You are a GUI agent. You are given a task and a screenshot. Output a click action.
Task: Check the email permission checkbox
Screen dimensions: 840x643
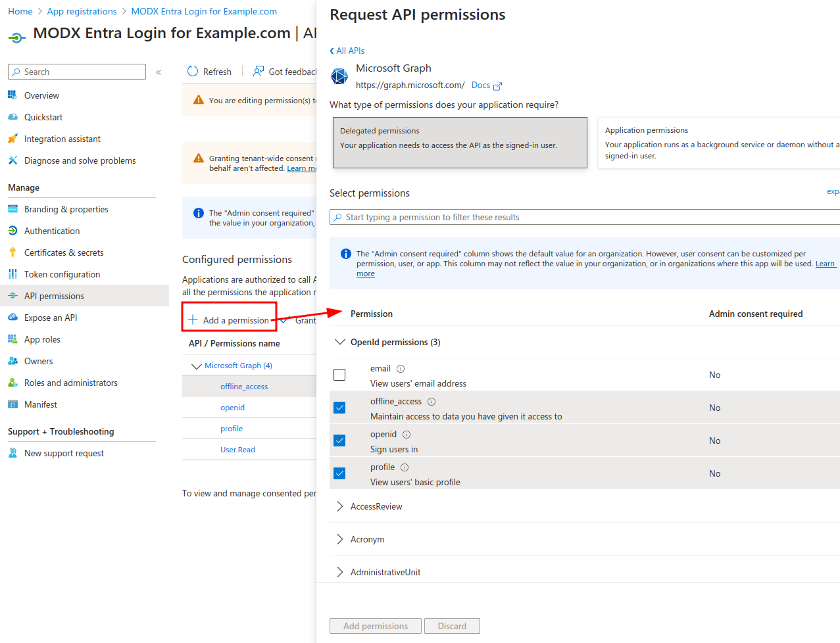[x=339, y=375]
